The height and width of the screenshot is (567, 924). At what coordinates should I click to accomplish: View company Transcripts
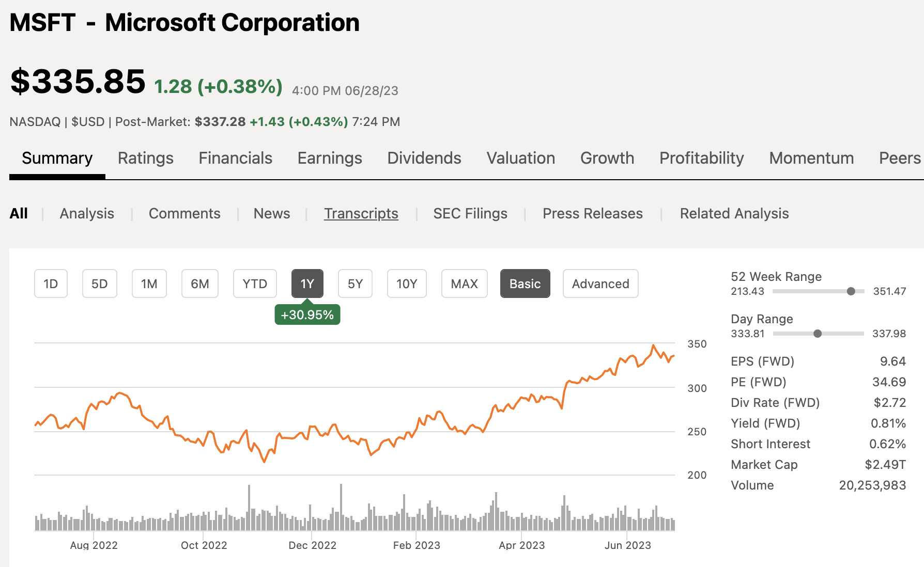tap(361, 213)
